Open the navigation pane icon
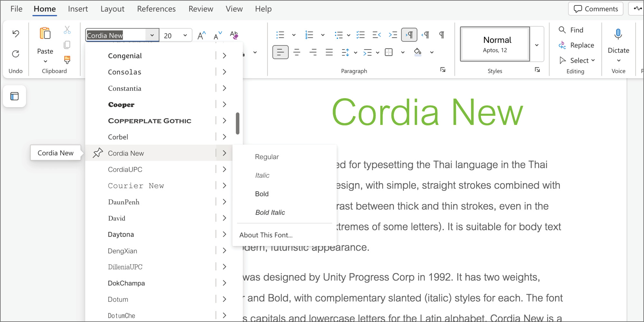 click(14, 96)
